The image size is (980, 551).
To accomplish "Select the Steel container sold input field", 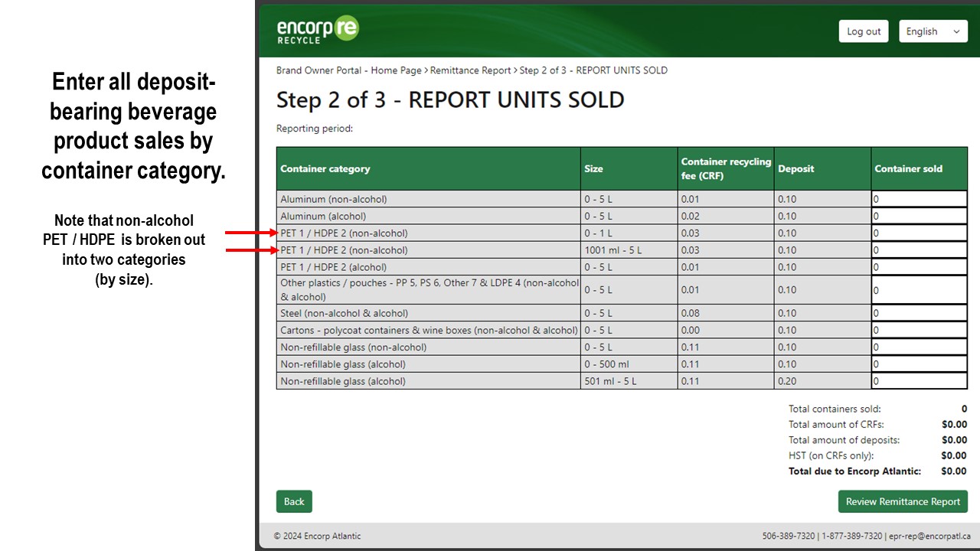I will 919,313.
